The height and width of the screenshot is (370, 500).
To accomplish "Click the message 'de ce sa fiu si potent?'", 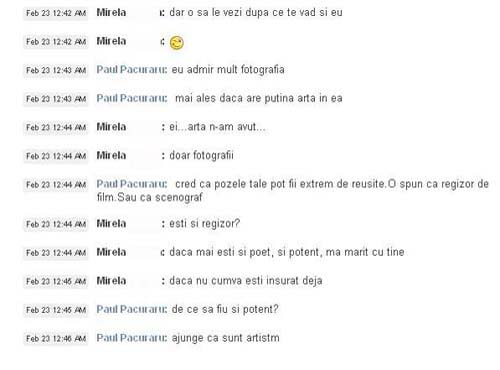I will click(225, 309).
